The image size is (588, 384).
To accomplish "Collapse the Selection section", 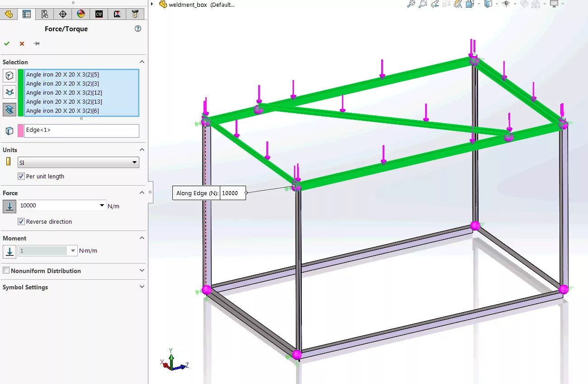I will coord(142,62).
